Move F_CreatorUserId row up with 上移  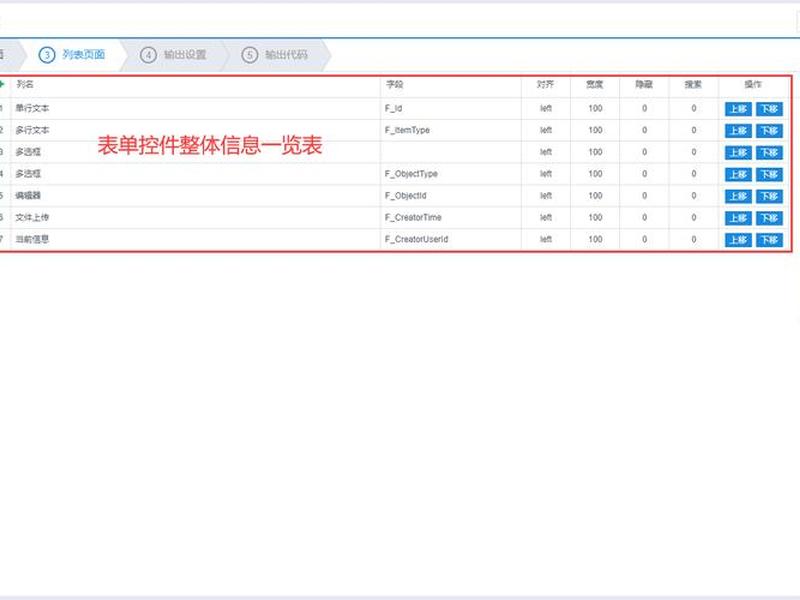(738, 240)
